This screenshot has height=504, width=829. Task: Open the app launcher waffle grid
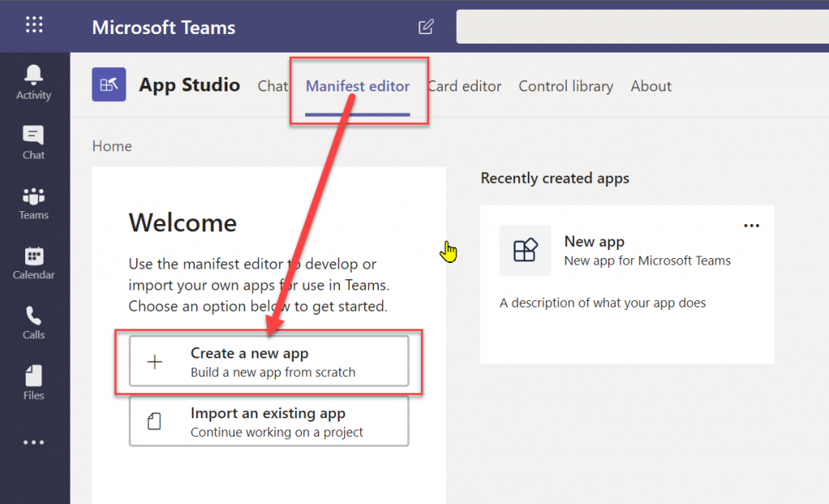34,24
